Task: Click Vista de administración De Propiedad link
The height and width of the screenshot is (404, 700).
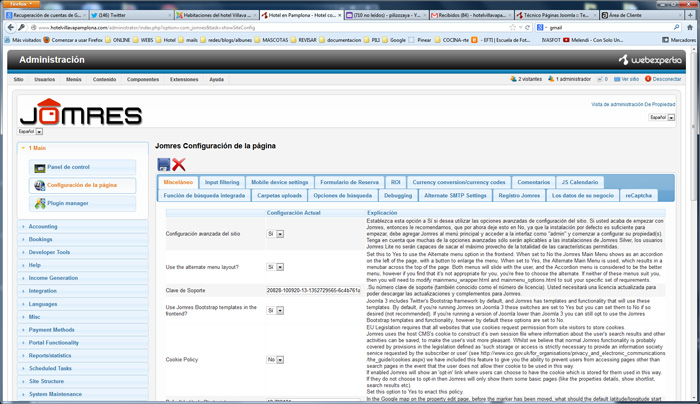Action: click(x=633, y=104)
